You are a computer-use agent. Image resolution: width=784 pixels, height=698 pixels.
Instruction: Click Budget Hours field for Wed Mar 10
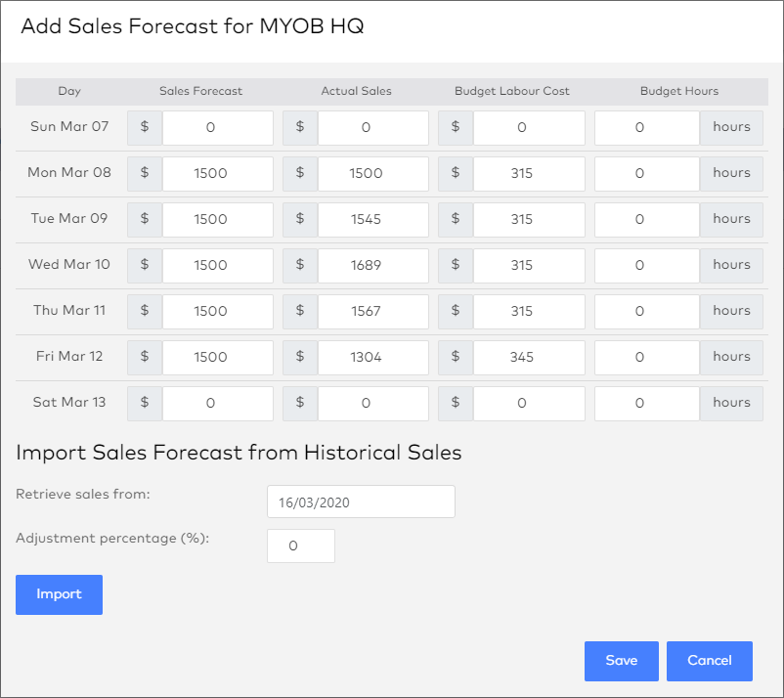(646, 265)
